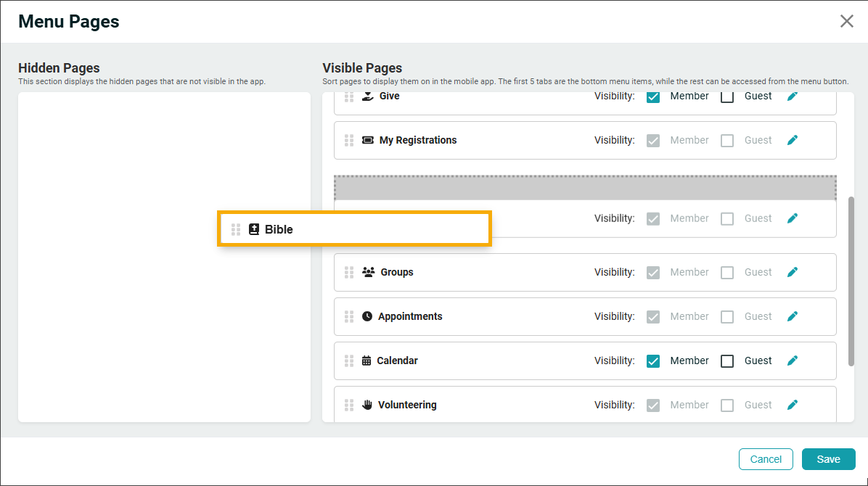The width and height of the screenshot is (868, 486).
Task: Click the Visible Pages scrollbar thumb
Action: pos(851,281)
